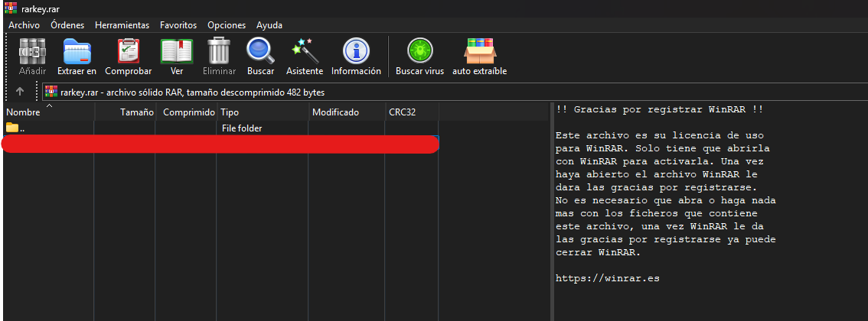868x321 pixels.
Task: Open the Opciones menu
Action: [x=227, y=25]
